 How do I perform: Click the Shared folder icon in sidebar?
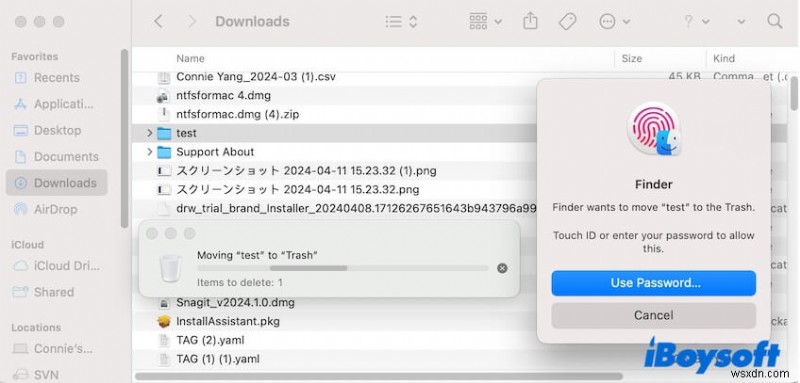point(20,292)
